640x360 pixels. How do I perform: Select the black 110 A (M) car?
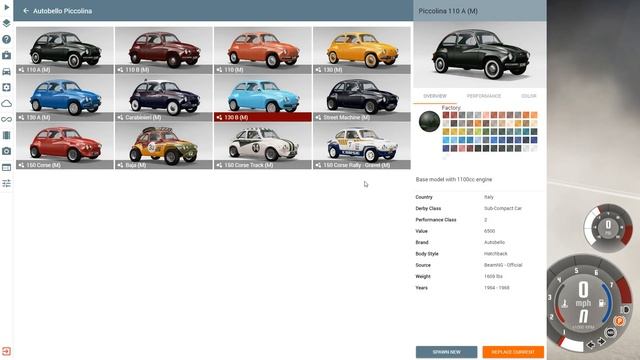pos(65,50)
